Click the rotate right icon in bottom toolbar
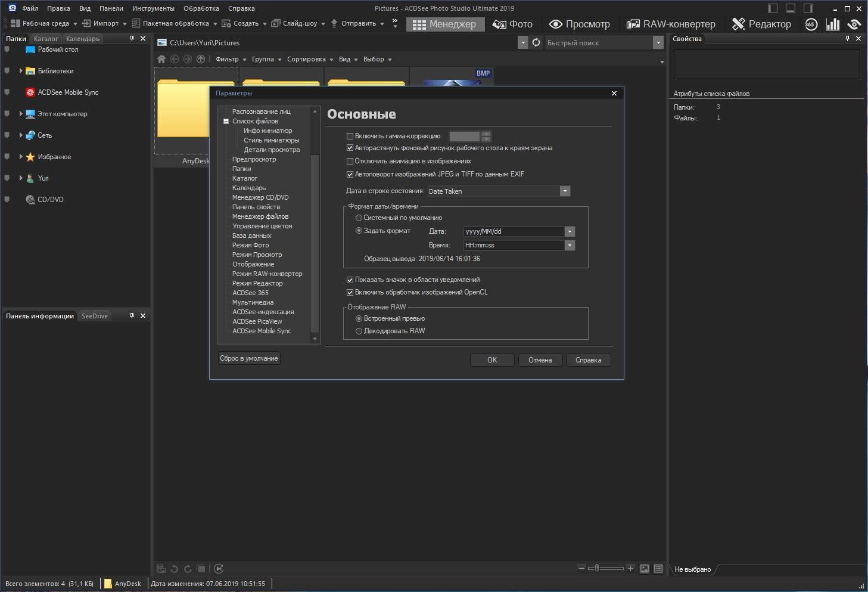 pos(188,569)
